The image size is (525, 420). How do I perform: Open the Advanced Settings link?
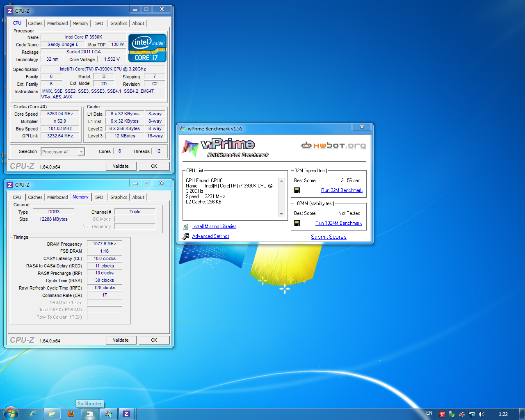pos(211,236)
